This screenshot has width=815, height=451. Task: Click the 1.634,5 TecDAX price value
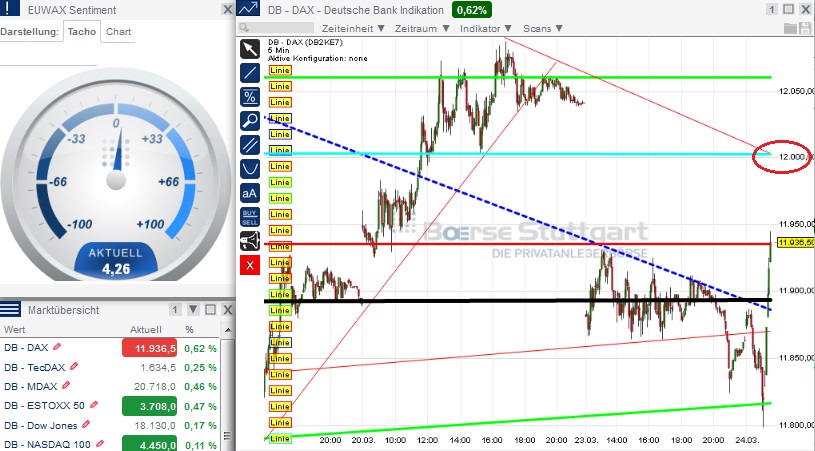tap(158, 367)
